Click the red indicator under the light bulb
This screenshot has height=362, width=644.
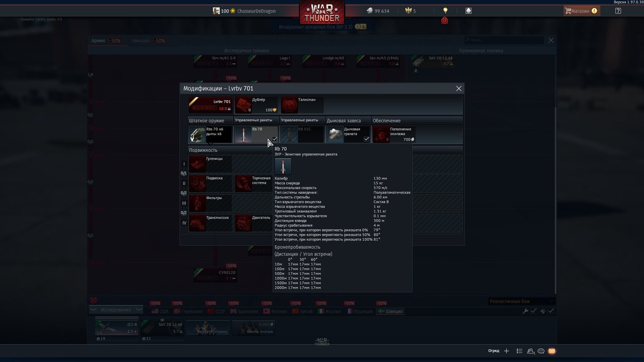[444, 21]
